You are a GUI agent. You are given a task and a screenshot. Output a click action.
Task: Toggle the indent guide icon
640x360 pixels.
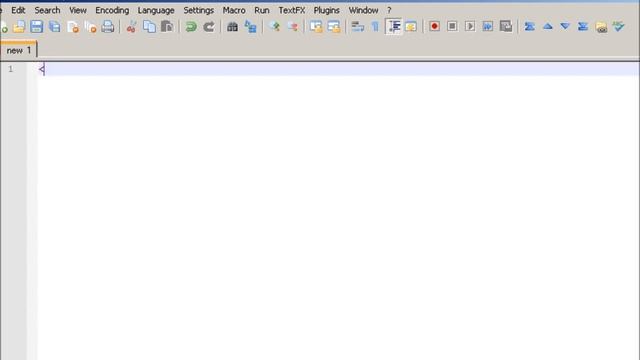(x=394, y=27)
